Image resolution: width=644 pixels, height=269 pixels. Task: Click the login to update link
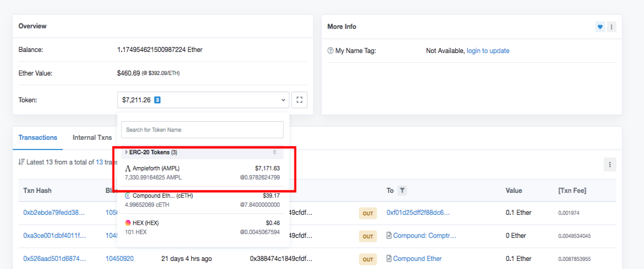click(x=488, y=51)
